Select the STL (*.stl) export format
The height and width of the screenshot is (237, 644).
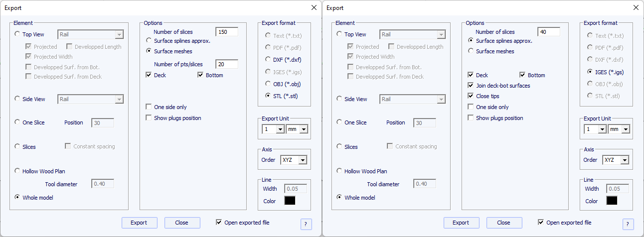click(x=269, y=96)
